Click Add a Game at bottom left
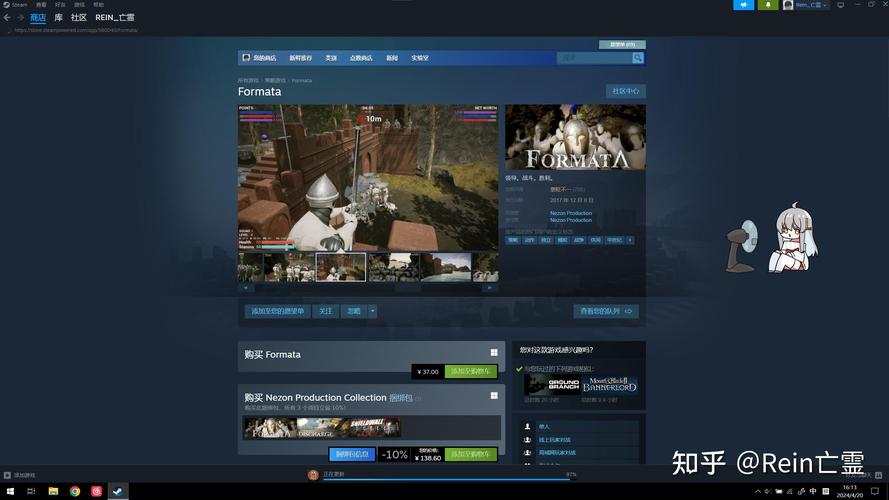This screenshot has width=889, height=500. click(x=19, y=475)
